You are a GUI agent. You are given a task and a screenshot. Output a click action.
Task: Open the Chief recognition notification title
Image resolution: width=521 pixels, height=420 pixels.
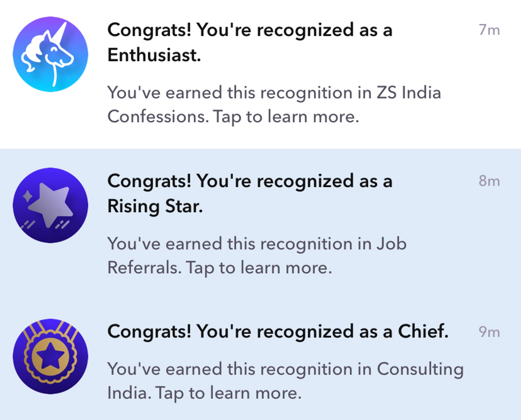click(x=278, y=331)
